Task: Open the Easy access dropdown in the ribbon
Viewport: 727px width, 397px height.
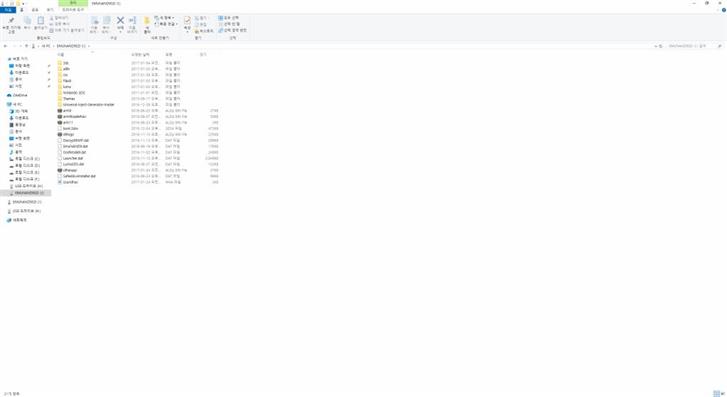Action: [166, 24]
